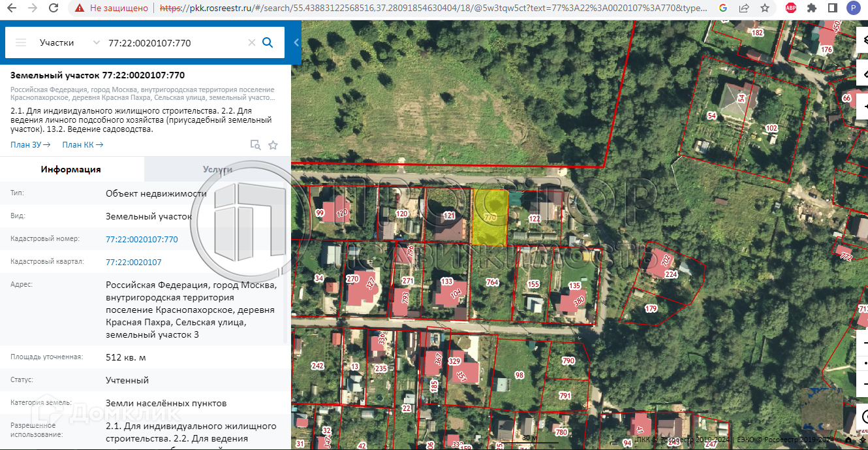Select parcel 102 on the map
The image size is (868, 450).
pyautogui.click(x=771, y=128)
